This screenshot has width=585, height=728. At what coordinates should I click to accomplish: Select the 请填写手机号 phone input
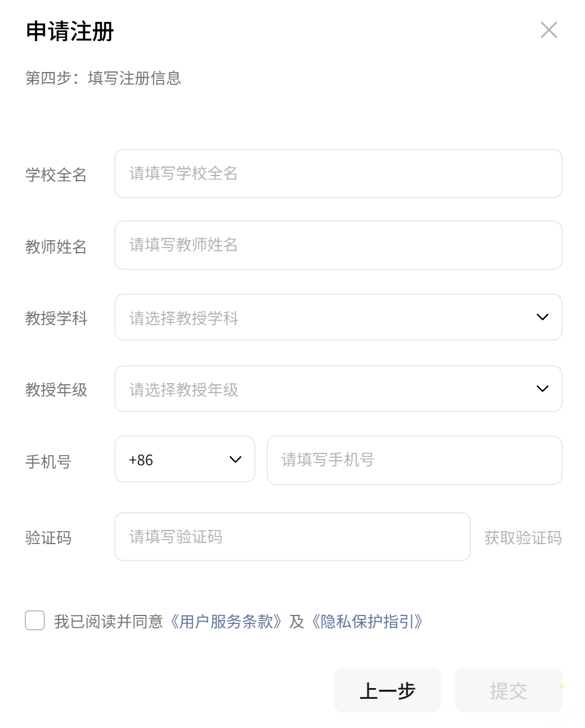(x=414, y=460)
